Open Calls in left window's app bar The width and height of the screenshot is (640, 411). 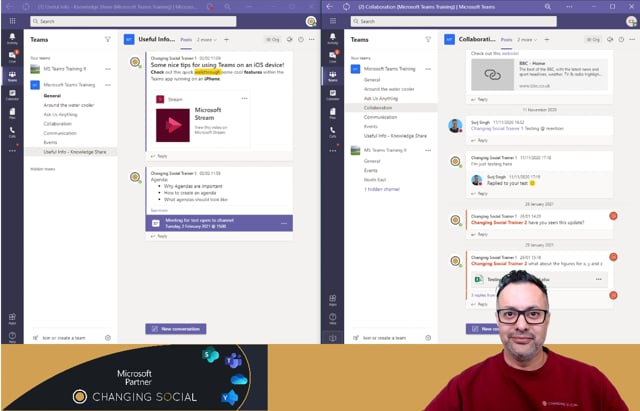[x=12, y=132]
